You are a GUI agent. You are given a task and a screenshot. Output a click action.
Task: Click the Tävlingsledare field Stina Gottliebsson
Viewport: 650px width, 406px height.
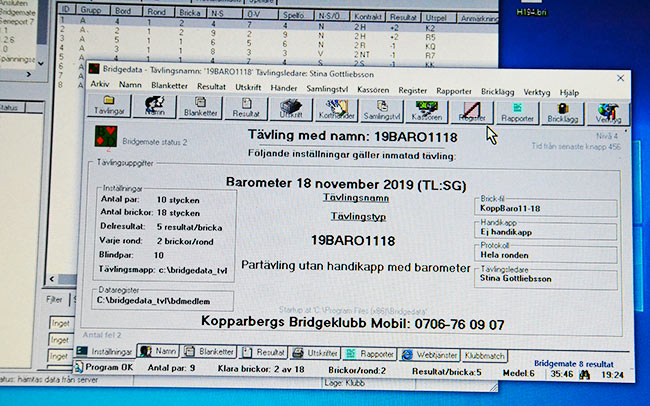(x=546, y=279)
